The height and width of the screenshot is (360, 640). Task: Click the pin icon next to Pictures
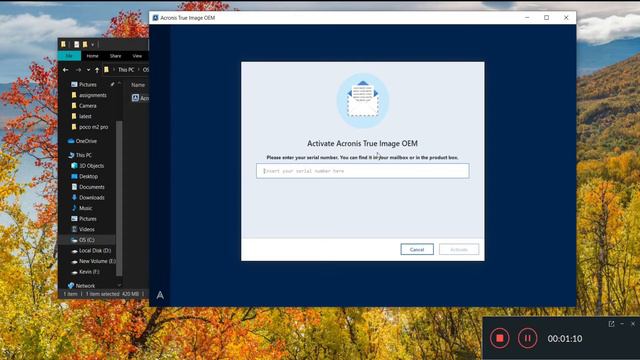112,84
